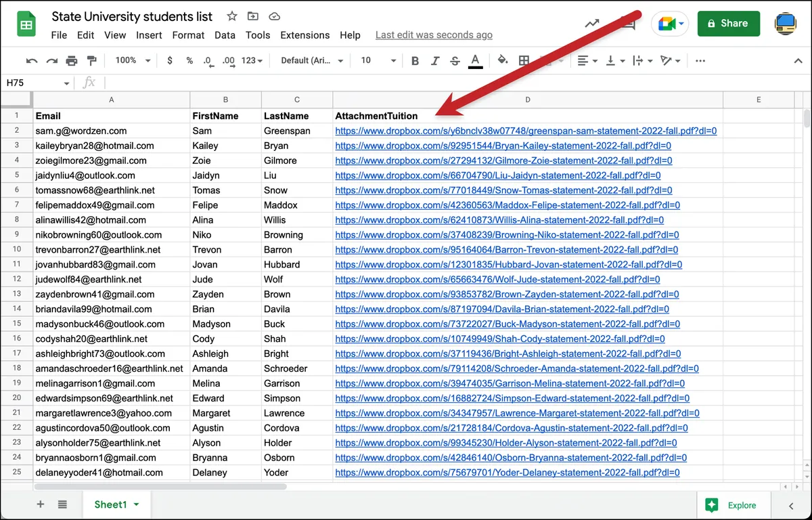This screenshot has width=812, height=520.
Task: Open the borders tool
Action: click(524, 60)
